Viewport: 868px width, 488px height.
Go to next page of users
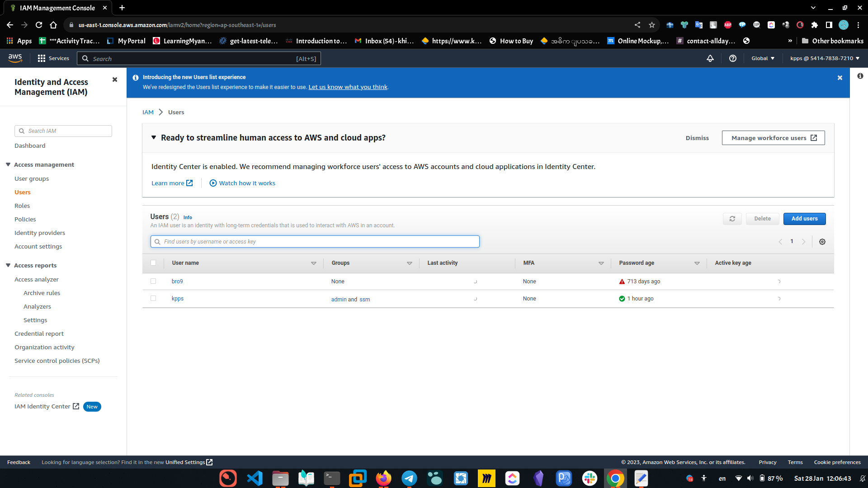coord(803,242)
